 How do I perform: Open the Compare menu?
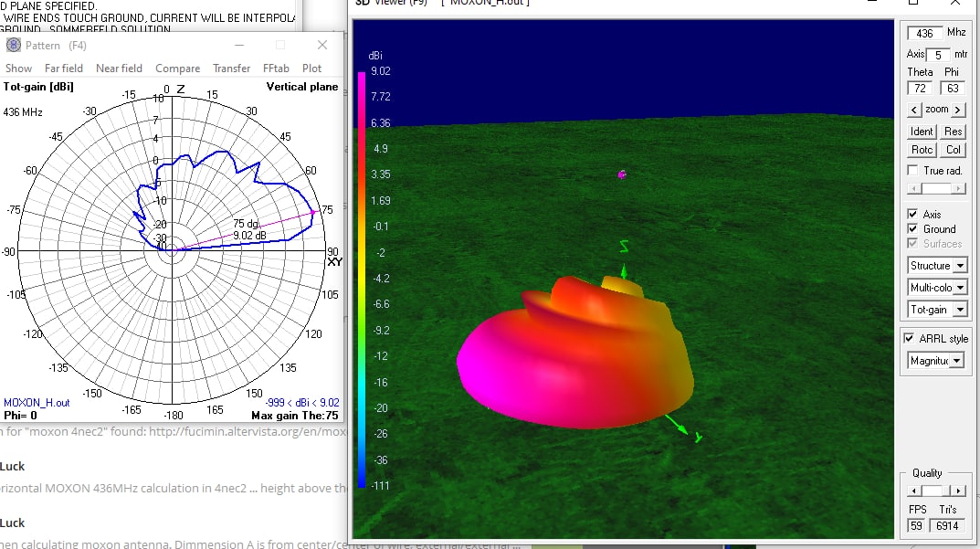click(177, 69)
